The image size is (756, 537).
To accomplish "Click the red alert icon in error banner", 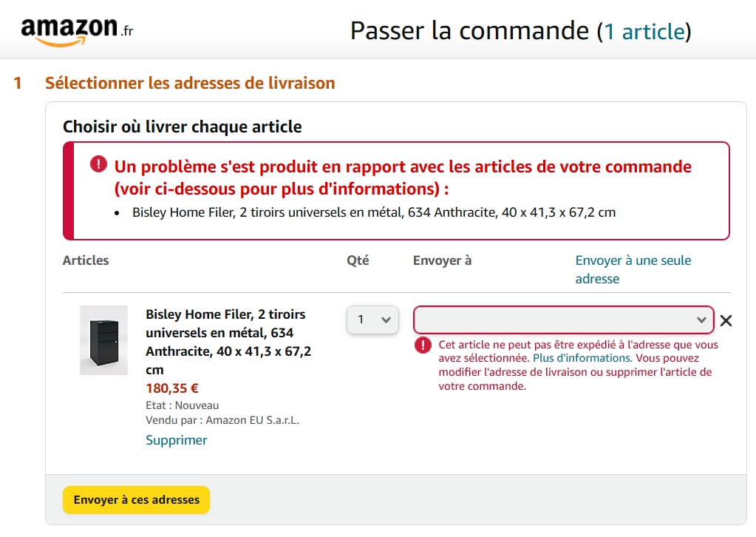I will (x=98, y=164).
